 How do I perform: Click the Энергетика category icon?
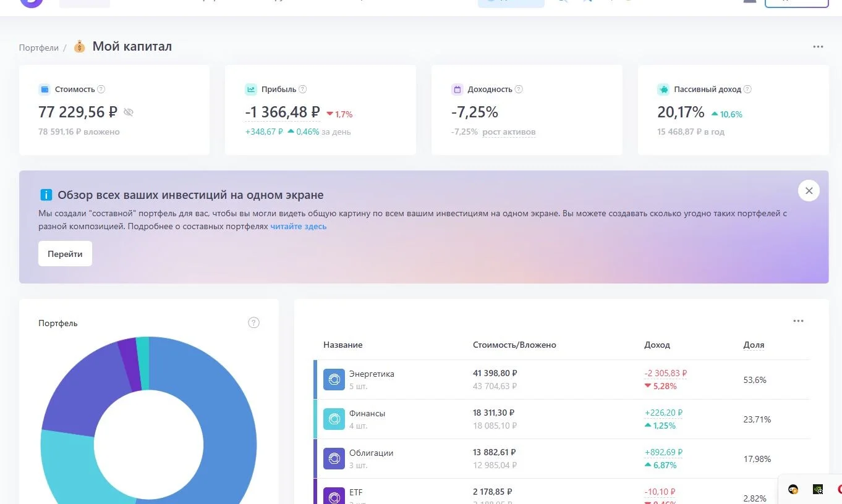point(334,379)
